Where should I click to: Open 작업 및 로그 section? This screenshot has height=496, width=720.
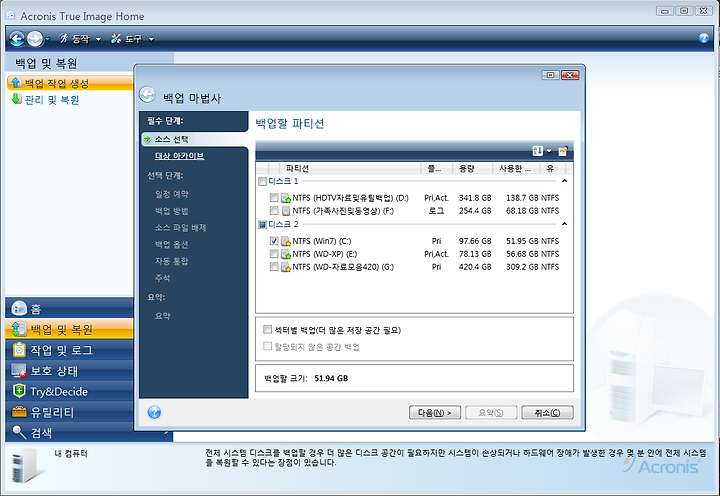pyautogui.click(x=69, y=350)
